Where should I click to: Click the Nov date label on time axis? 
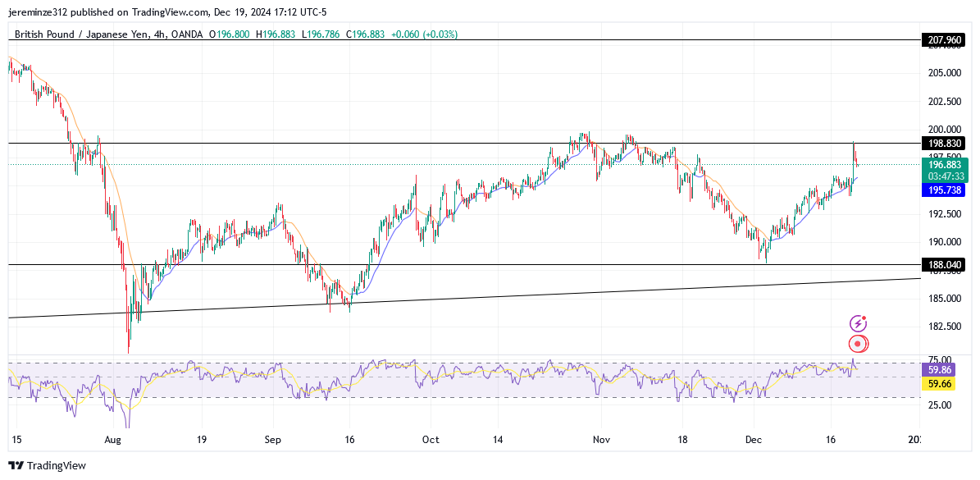[600, 439]
